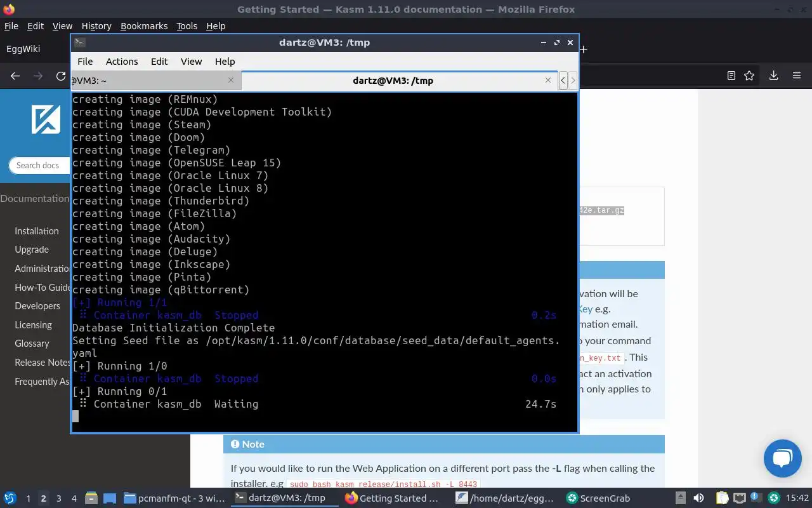Click terminal line 'Database Initialization Complete'

[x=174, y=328]
